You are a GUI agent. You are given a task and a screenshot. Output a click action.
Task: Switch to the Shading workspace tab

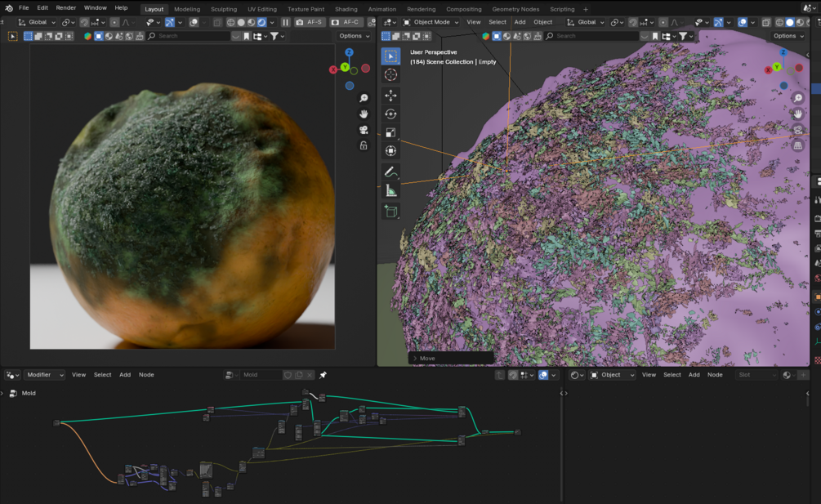point(346,9)
